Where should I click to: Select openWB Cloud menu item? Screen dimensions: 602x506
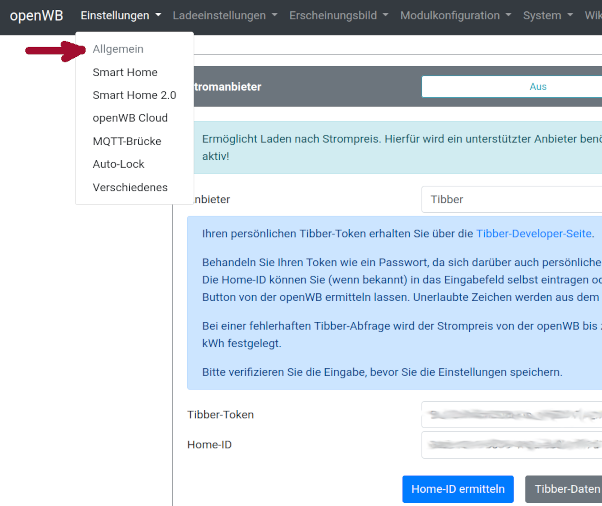point(130,118)
